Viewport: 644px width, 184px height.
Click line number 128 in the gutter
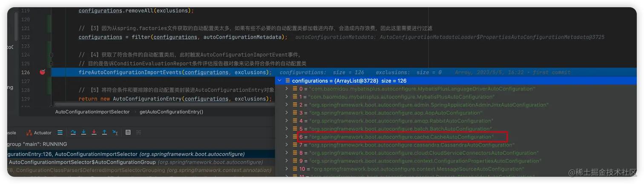25,90
